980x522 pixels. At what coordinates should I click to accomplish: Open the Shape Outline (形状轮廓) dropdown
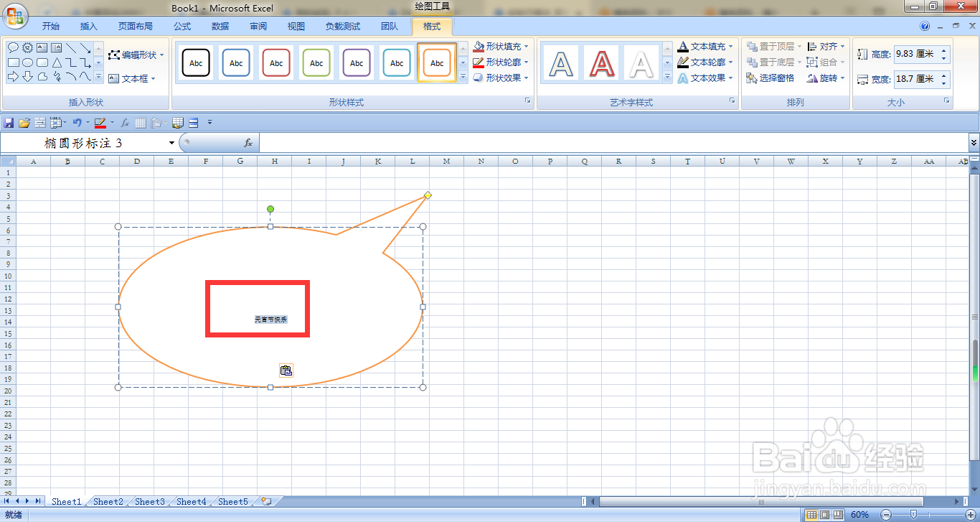pos(501,62)
